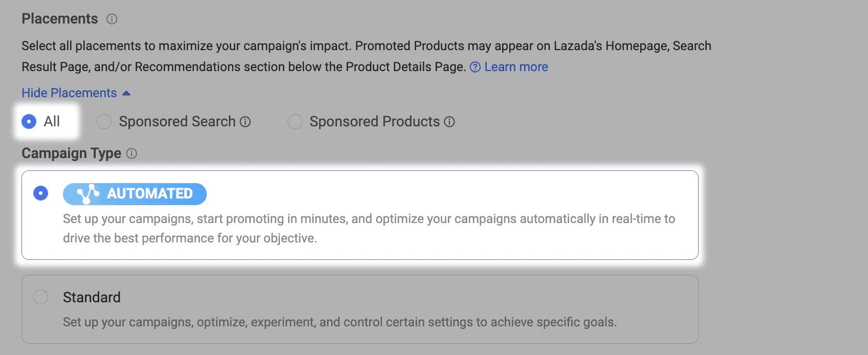Click the Standard campaign description text
Viewport: 868px width, 355px height.
(x=339, y=322)
